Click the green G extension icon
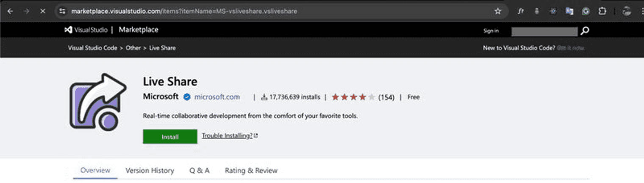The image size is (644, 183). click(586, 11)
